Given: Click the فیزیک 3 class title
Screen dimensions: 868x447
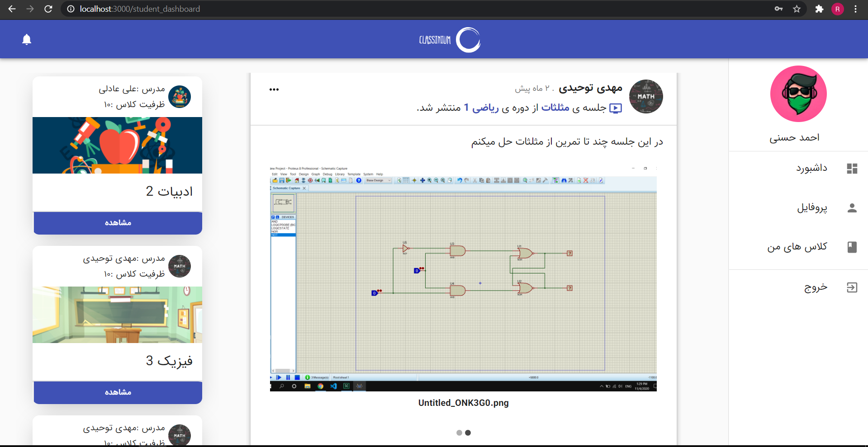Looking at the screenshot, I should click(169, 361).
